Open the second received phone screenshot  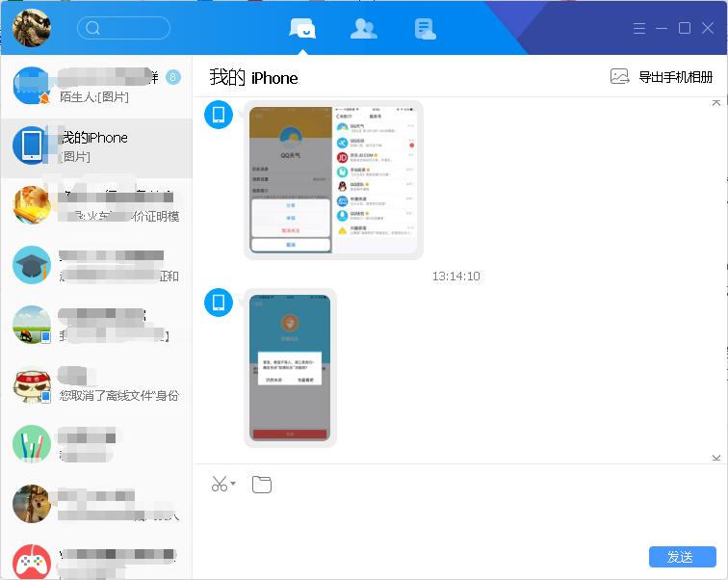tap(290, 368)
